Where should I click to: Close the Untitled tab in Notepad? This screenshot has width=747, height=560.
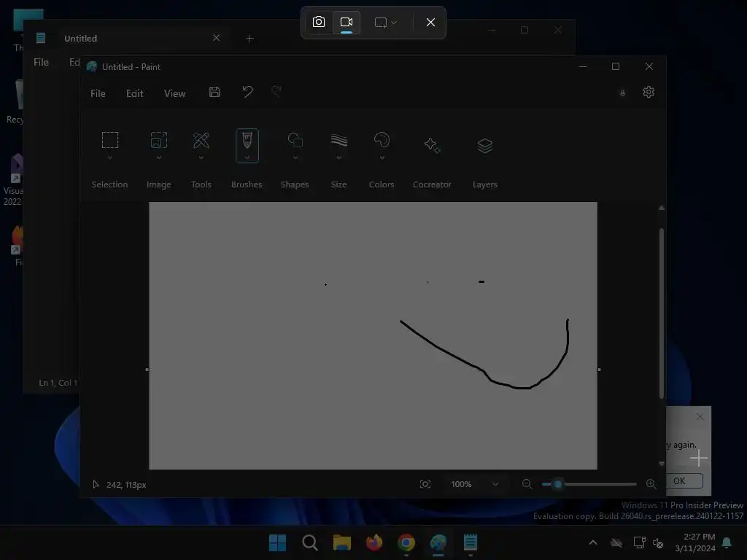216,38
